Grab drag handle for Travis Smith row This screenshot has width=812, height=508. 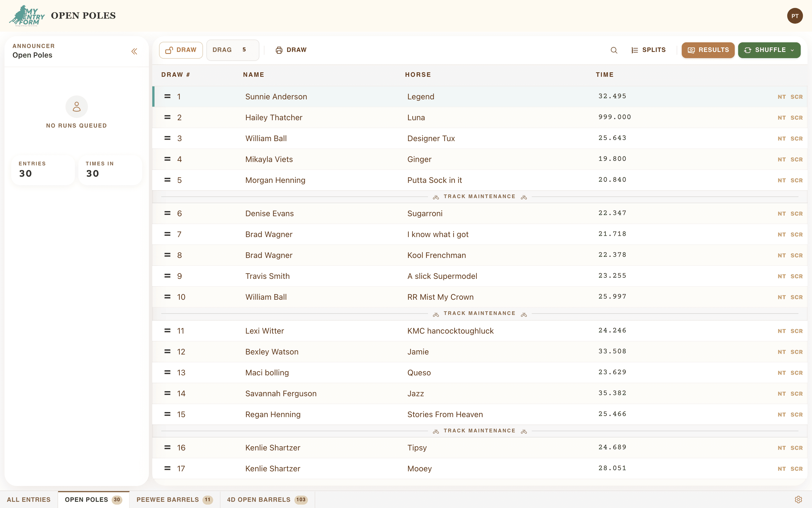[167, 276]
